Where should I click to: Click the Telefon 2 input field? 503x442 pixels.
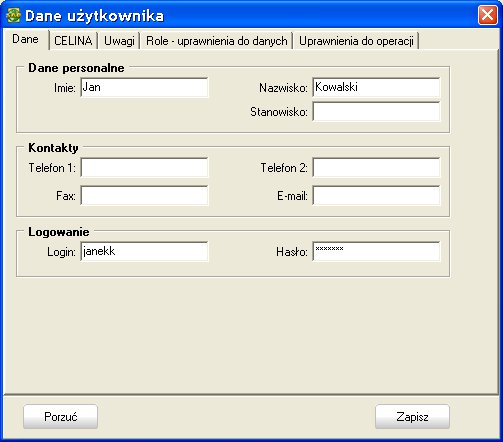(376, 168)
